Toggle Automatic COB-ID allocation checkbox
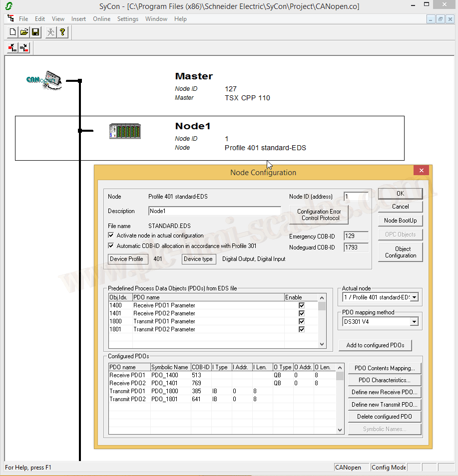 (x=111, y=246)
